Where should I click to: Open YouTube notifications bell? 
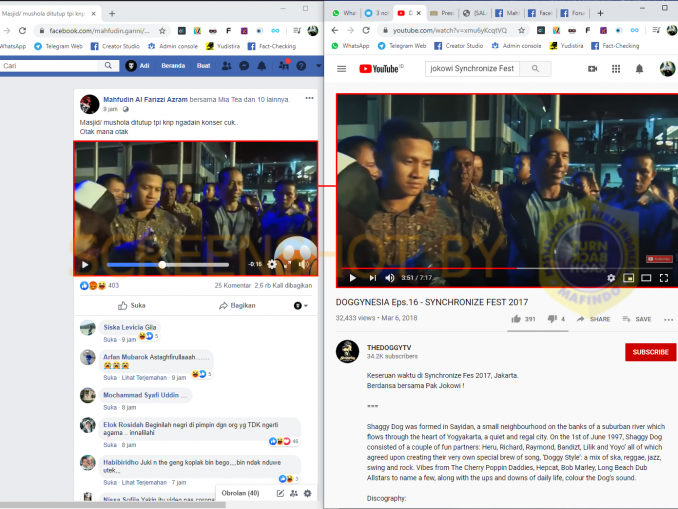(640, 69)
